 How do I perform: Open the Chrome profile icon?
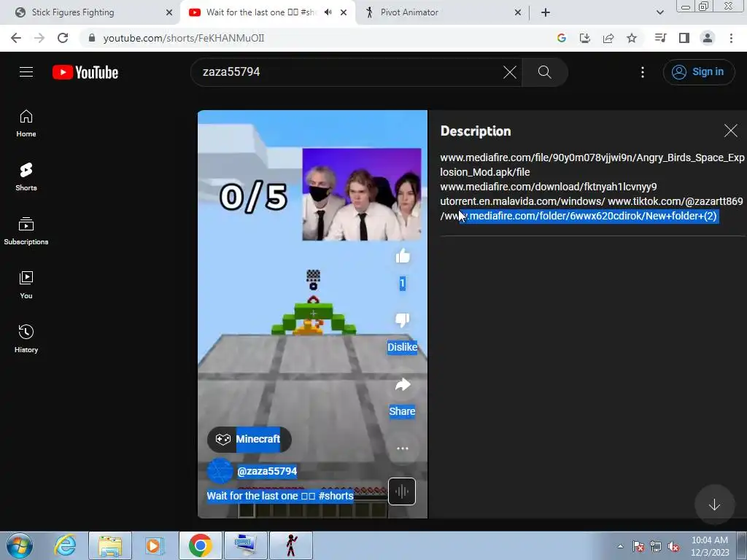coord(708,38)
